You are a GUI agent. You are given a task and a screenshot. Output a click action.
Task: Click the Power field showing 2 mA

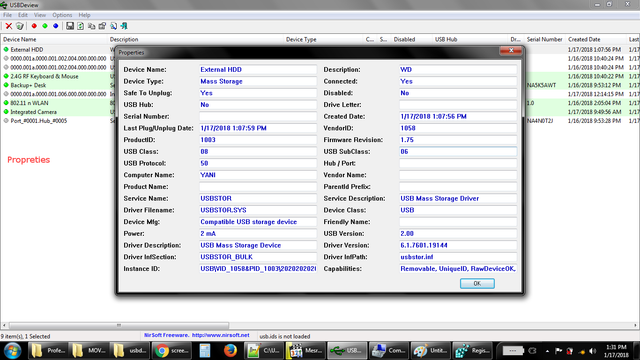pyautogui.click(x=258, y=234)
